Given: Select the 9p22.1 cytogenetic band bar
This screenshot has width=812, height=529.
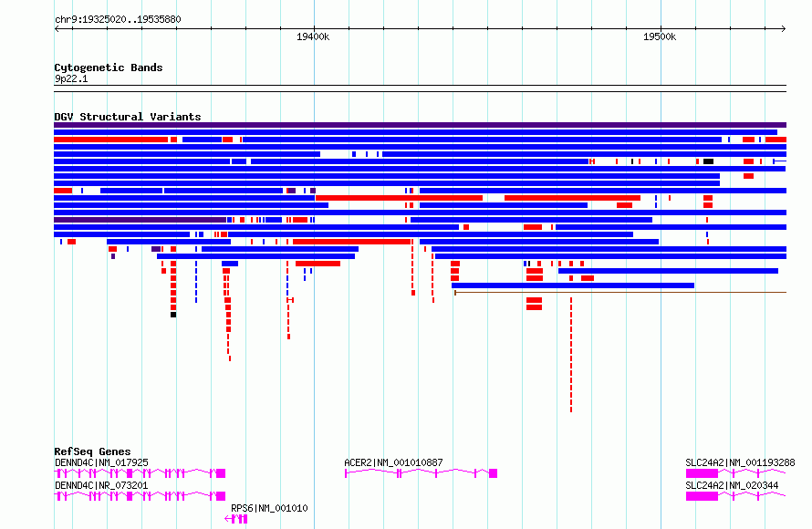Looking at the screenshot, I should (420, 88).
